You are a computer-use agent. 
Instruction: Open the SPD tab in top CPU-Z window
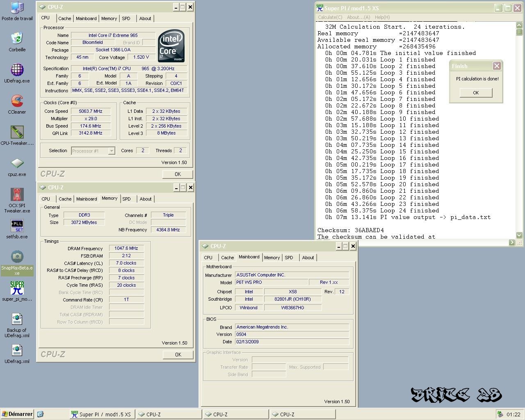[x=126, y=18]
